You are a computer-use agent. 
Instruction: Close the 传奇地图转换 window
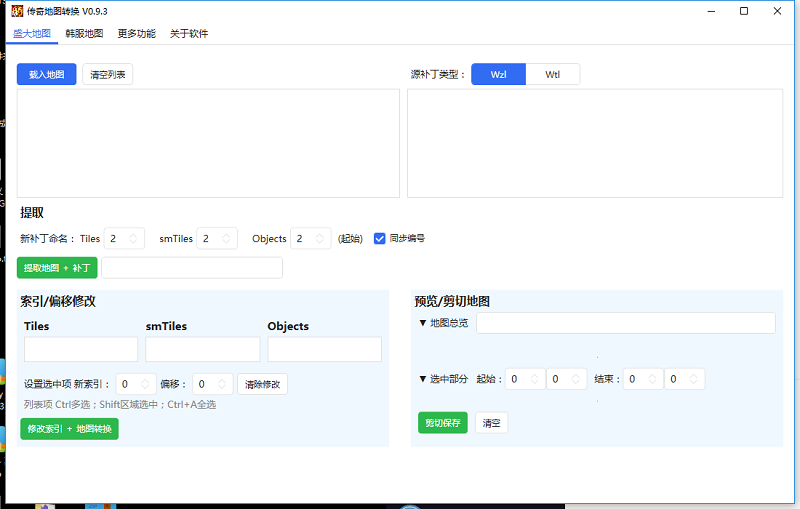click(x=777, y=11)
